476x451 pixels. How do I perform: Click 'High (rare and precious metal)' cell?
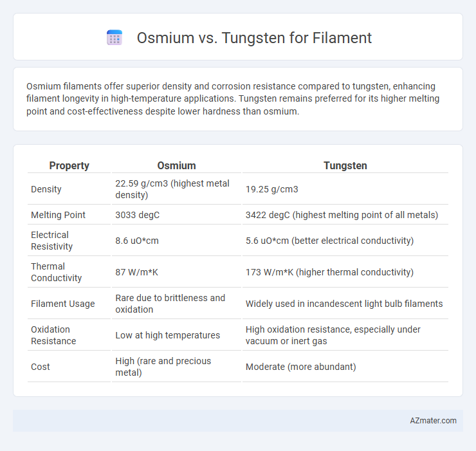coord(176,367)
